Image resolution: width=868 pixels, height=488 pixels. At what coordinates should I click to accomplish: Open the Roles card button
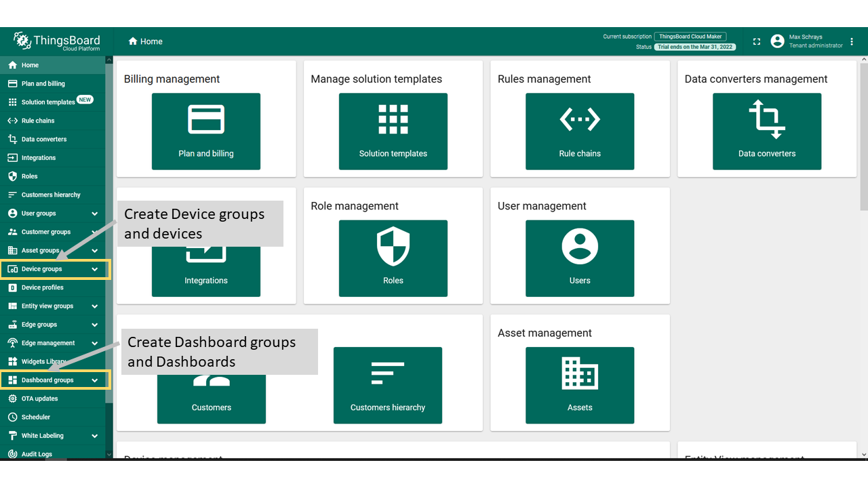[x=393, y=258]
